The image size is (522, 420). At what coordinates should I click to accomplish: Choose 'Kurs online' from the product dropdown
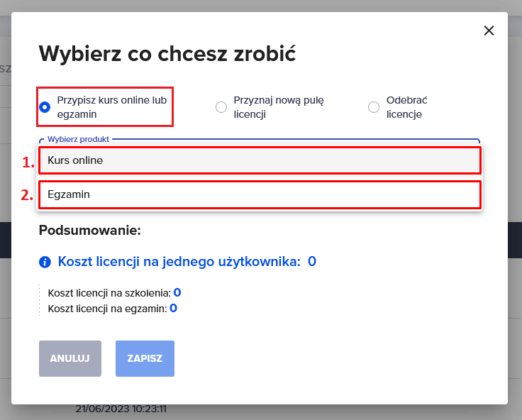(x=260, y=160)
